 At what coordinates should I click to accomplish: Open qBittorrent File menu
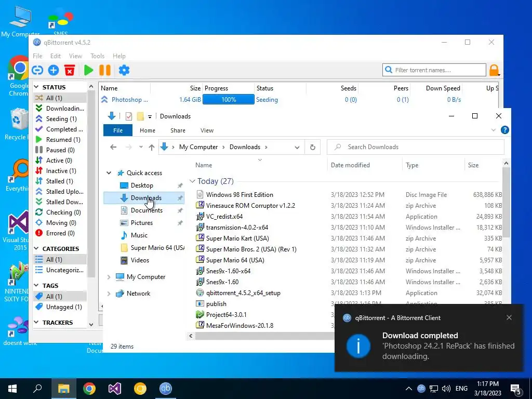(x=37, y=56)
